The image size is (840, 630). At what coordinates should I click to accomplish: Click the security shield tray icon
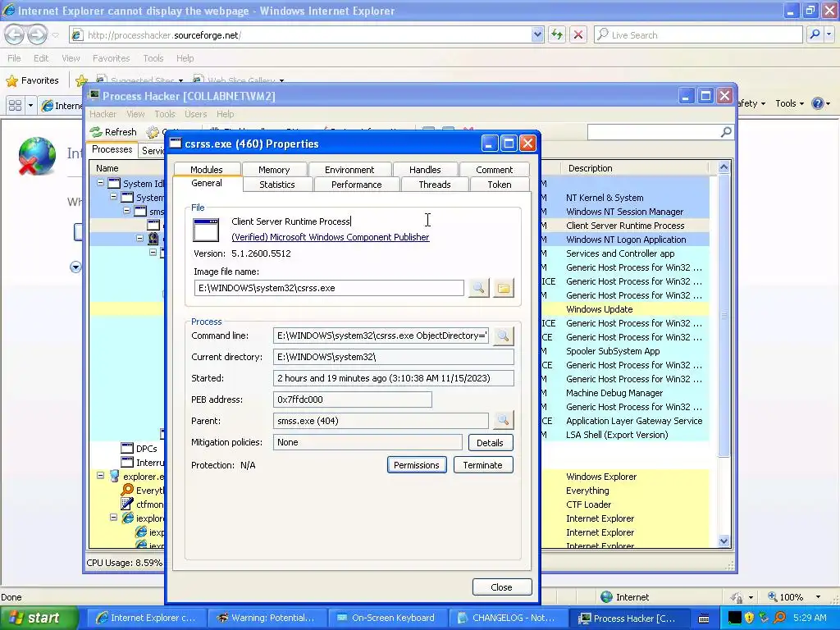click(x=749, y=618)
